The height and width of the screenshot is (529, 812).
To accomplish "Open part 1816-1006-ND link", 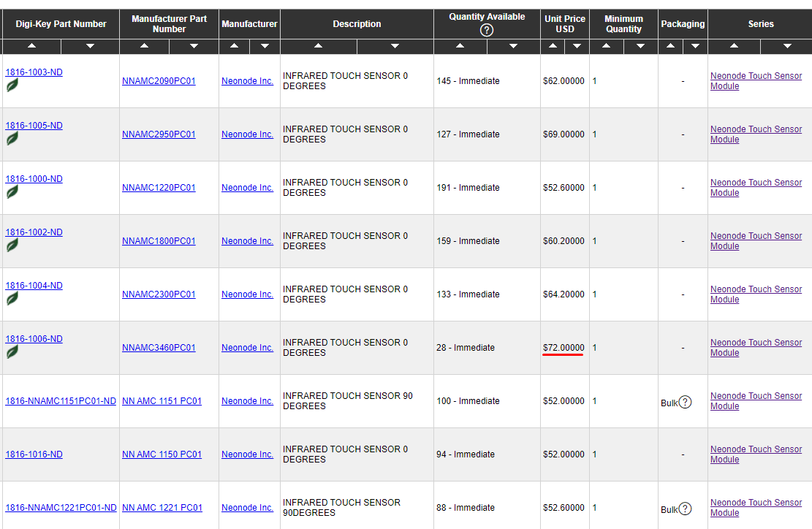I will click(x=34, y=338).
